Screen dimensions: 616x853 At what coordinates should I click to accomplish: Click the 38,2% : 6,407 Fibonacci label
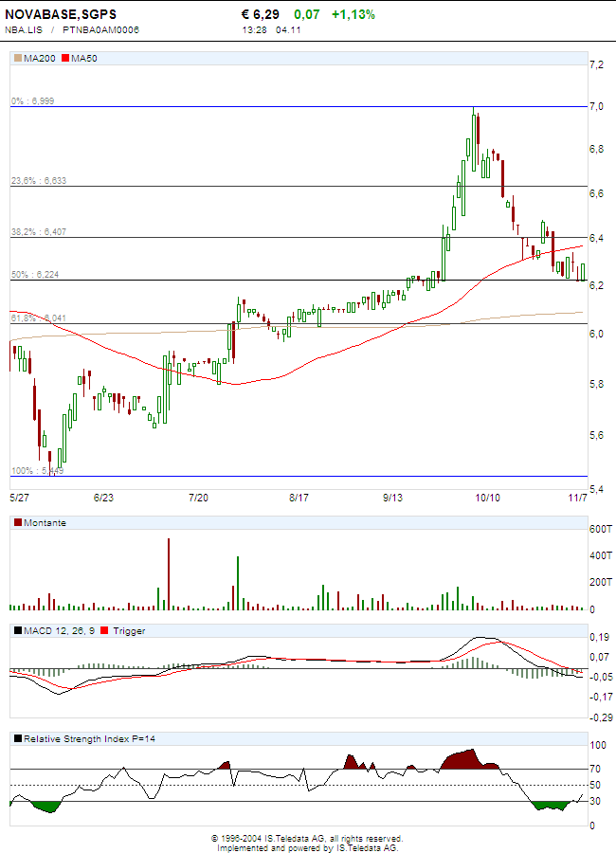click(x=39, y=232)
